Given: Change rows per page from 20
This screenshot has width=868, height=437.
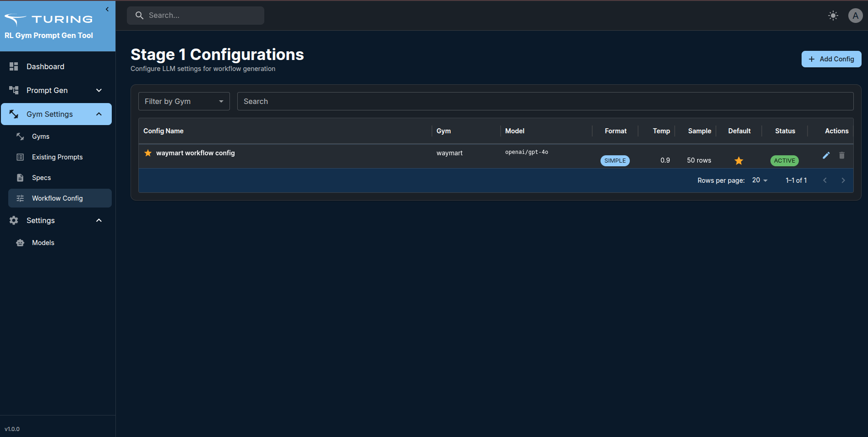Looking at the screenshot, I should tap(759, 180).
